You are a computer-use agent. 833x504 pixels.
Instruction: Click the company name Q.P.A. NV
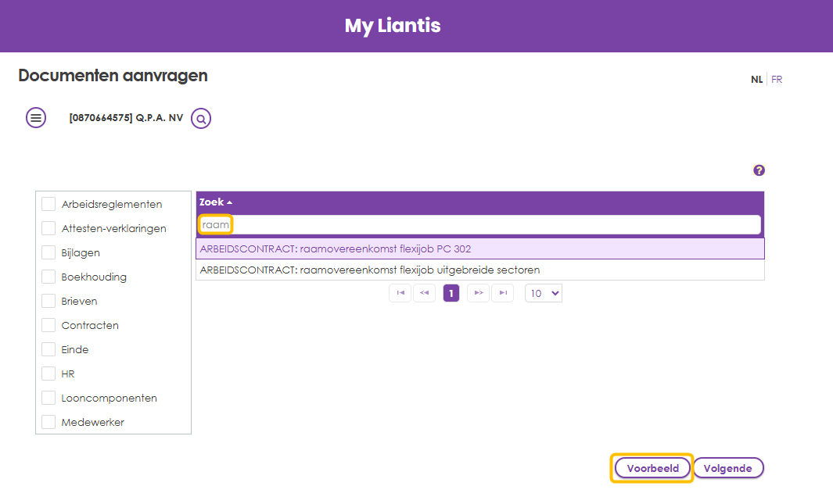tap(126, 118)
